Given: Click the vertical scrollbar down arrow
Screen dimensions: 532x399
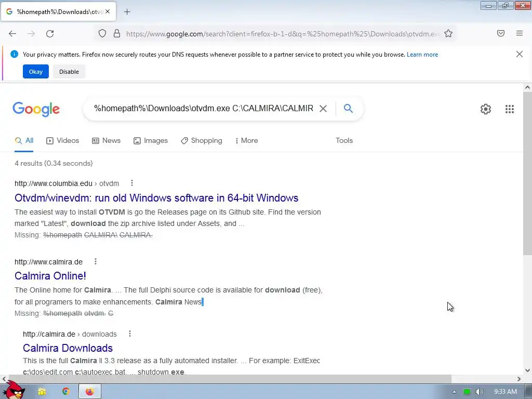Looking at the screenshot, I should 527,370.
